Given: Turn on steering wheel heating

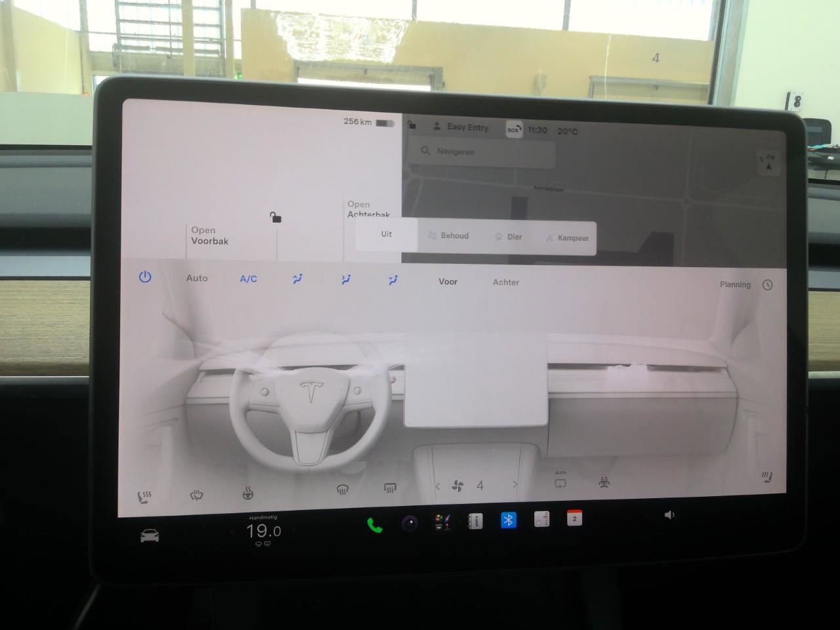Looking at the screenshot, I should 247,493.
